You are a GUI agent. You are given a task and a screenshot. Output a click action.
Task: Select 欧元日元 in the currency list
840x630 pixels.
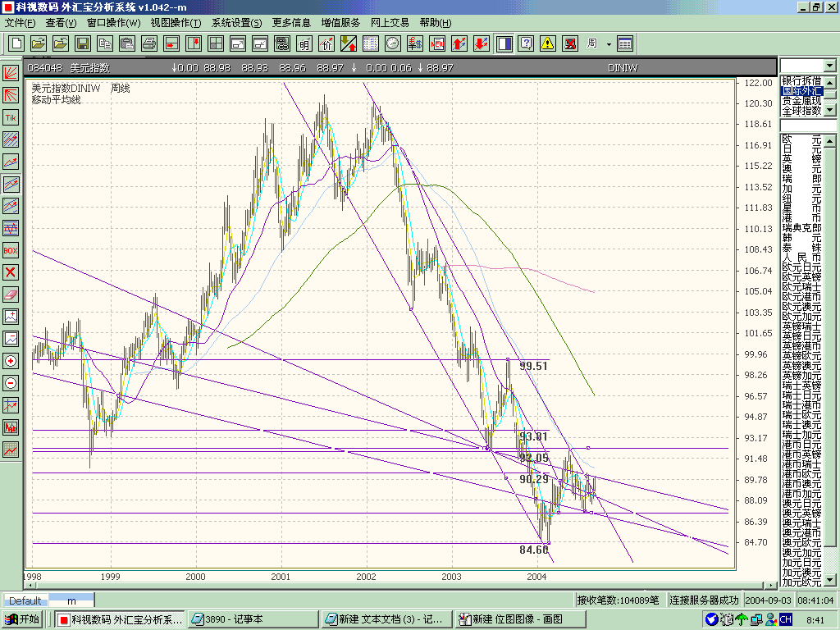[x=801, y=267]
